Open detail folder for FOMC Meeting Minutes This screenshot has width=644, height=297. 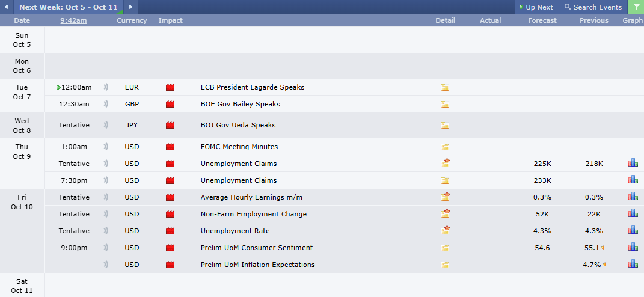click(445, 147)
